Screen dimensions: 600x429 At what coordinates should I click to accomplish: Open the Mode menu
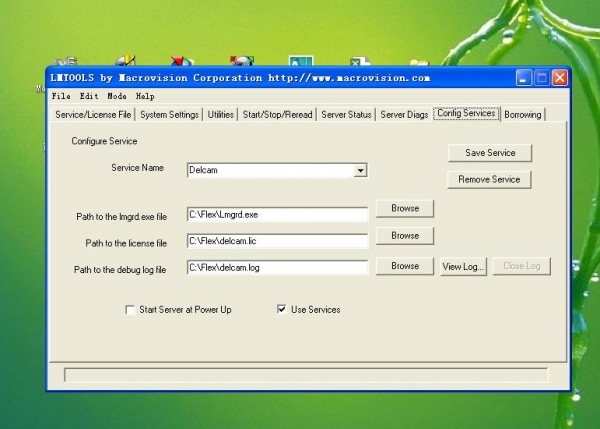[117, 96]
